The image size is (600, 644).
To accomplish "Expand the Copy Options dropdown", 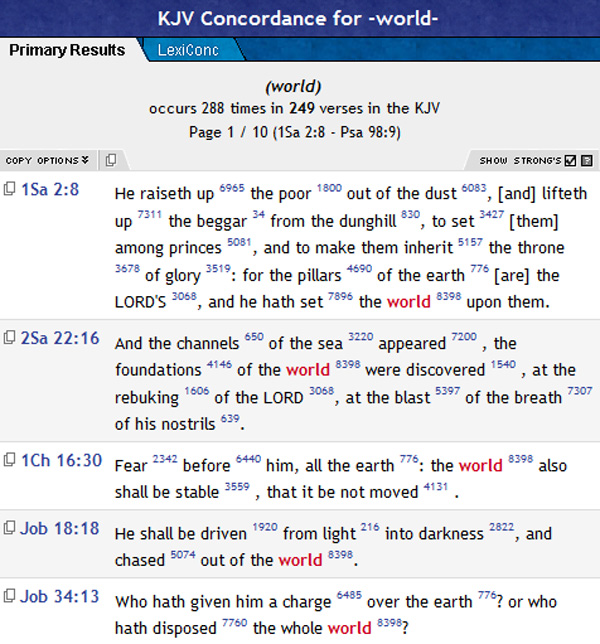I will (x=47, y=160).
